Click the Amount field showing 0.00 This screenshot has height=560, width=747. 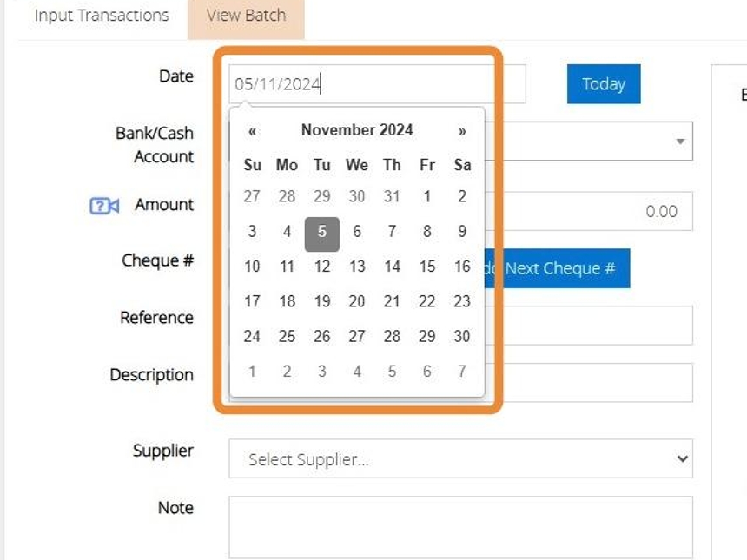(591, 211)
